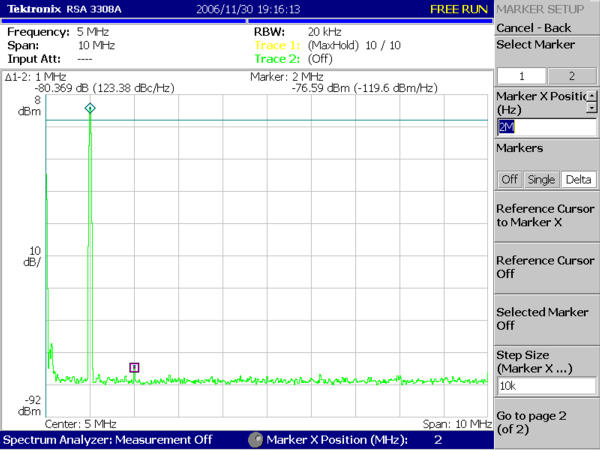This screenshot has width=600, height=450.
Task: Select marker 1
Action: tap(521, 77)
